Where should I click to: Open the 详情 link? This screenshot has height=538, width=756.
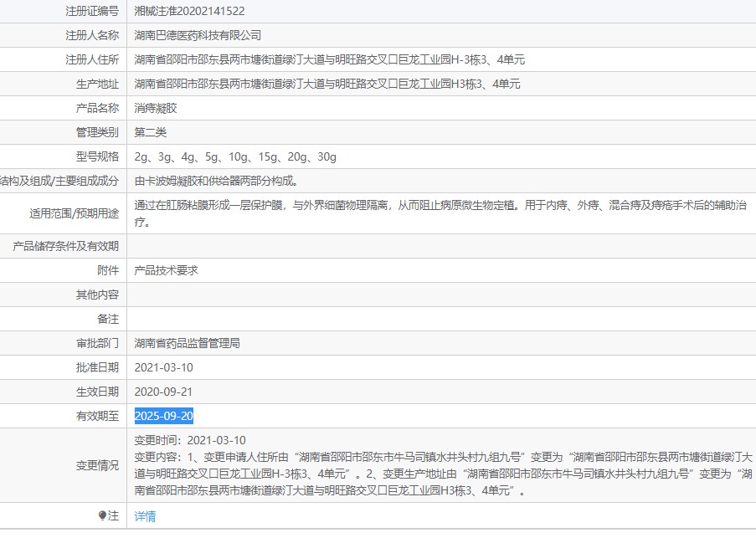pos(145,516)
